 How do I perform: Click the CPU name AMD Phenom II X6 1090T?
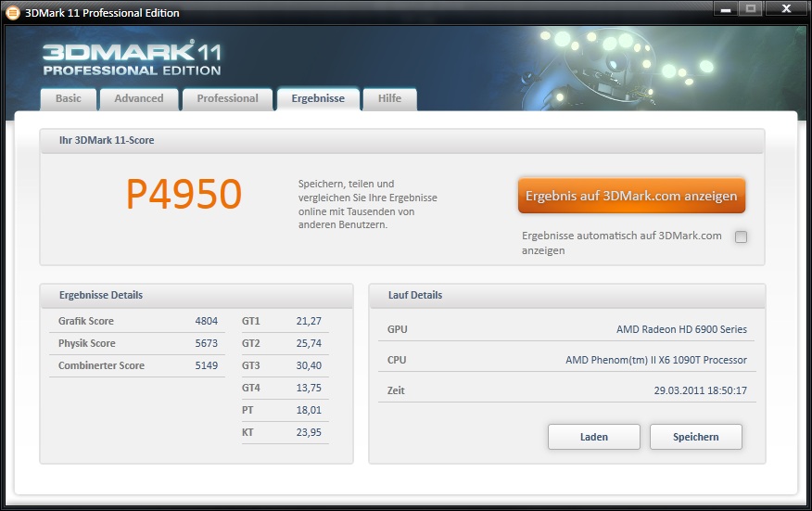pos(656,360)
